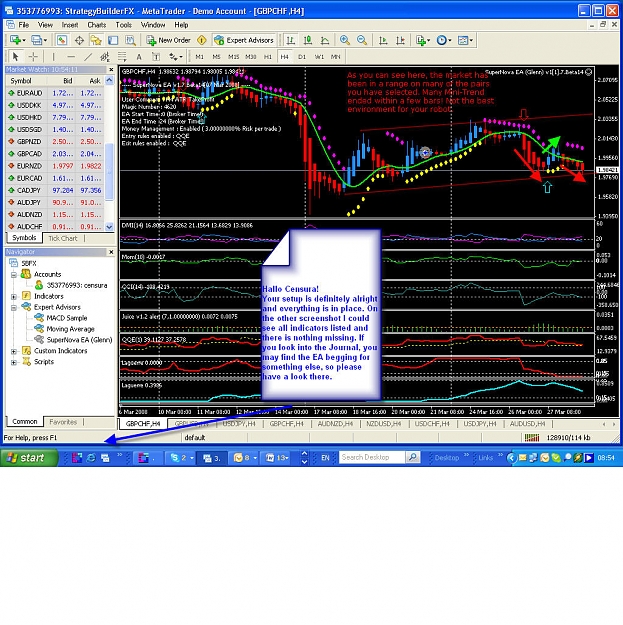623x625 pixels.
Task: Switch to Navigator Favorites tab
Action: point(63,422)
